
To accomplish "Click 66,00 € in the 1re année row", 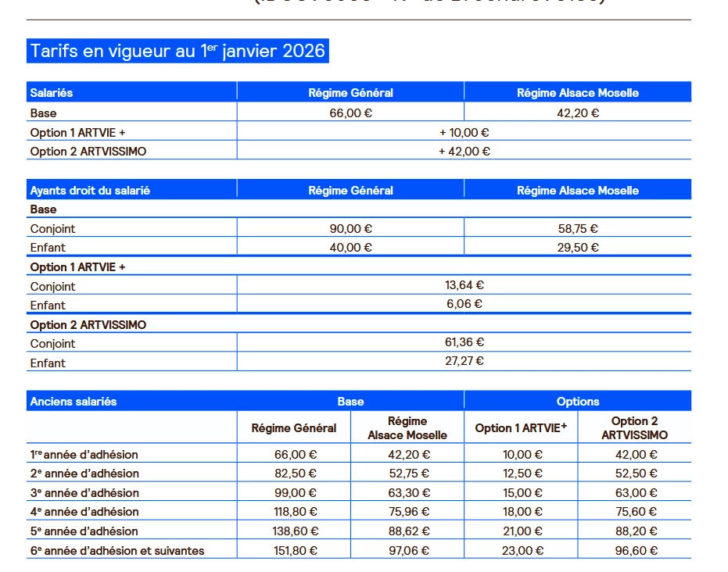I will click(296, 455).
